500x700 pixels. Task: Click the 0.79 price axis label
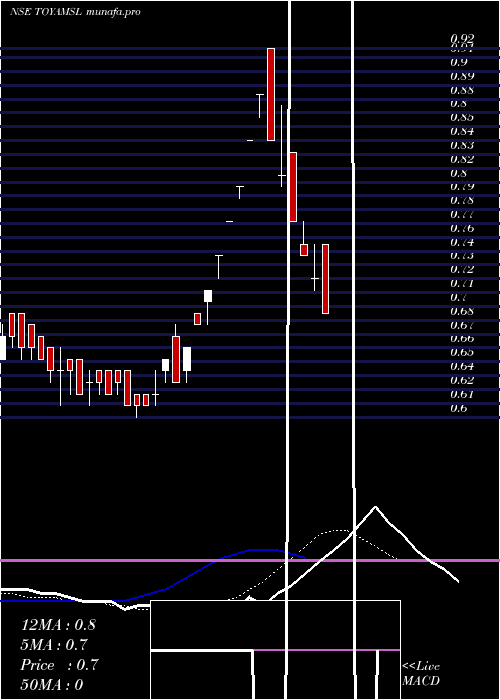pos(462,187)
